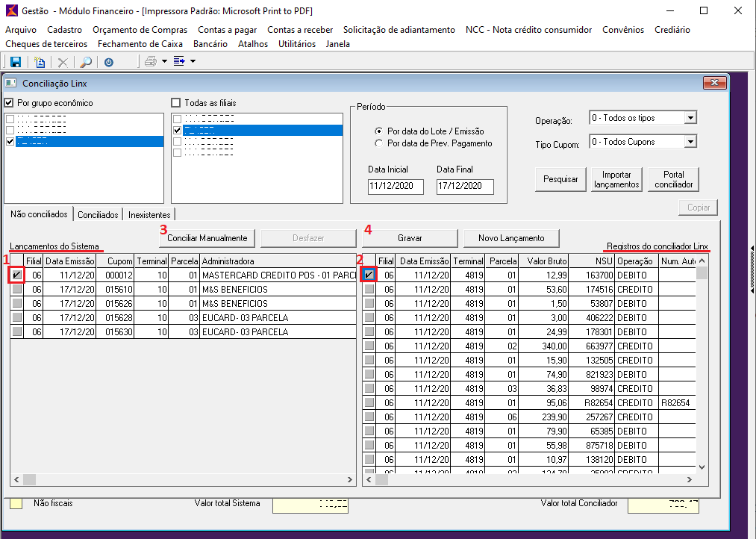
Task: Click the magnifying glass search icon
Action: 86,62
